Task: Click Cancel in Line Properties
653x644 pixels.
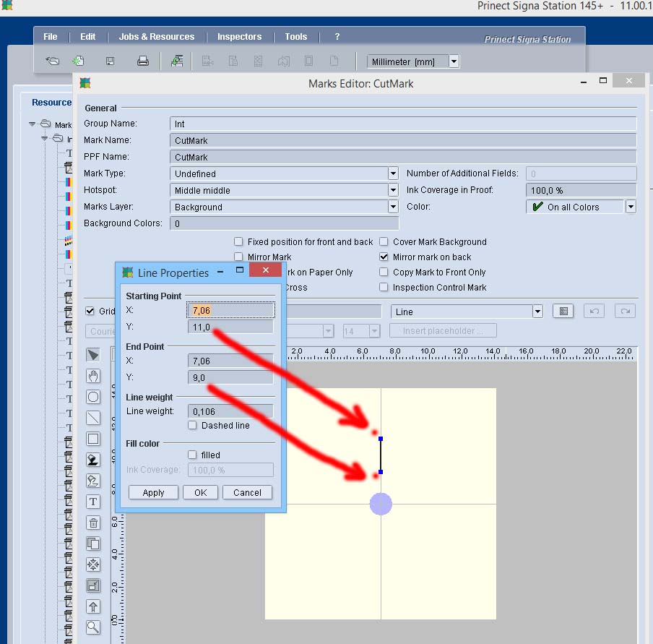Action: [x=247, y=492]
